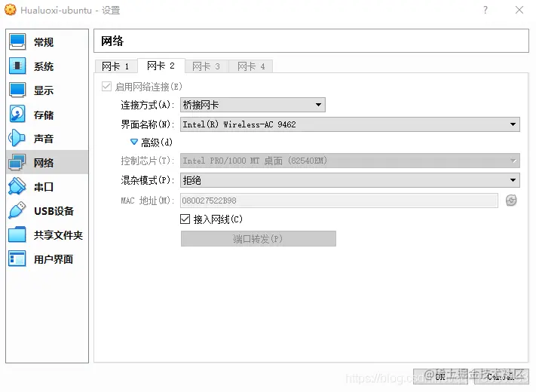Open the 存储 storage disk icon
The width and height of the screenshot is (536, 392).
click(17, 115)
